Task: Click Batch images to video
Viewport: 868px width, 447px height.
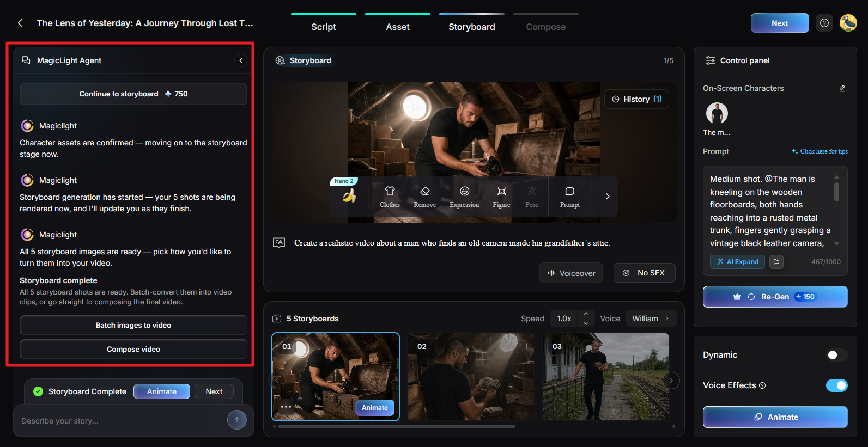Action: 133,325
